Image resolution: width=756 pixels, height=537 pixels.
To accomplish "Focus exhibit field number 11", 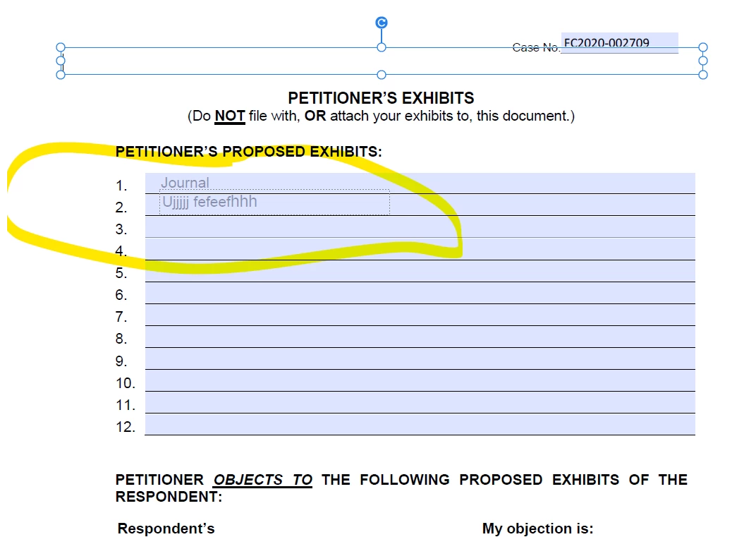I will [420, 403].
